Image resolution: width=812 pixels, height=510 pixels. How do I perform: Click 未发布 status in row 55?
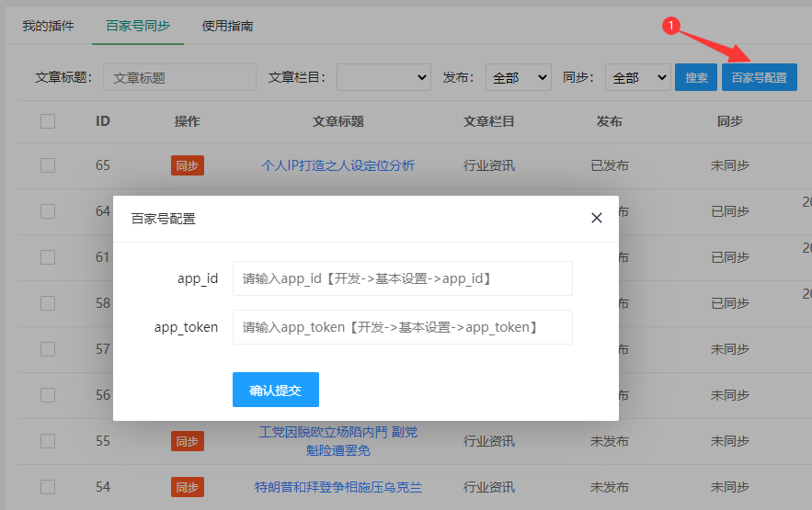click(x=610, y=441)
